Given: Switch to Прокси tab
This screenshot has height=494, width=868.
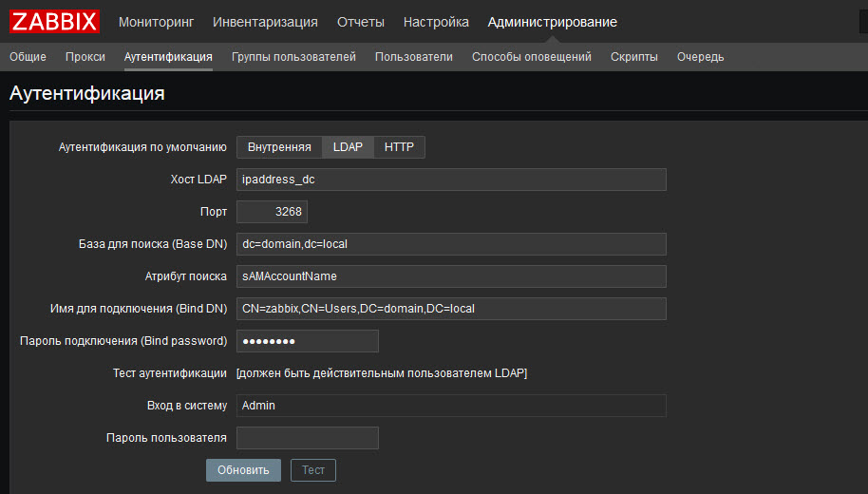Looking at the screenshot, I should click(x=85, y=56).
